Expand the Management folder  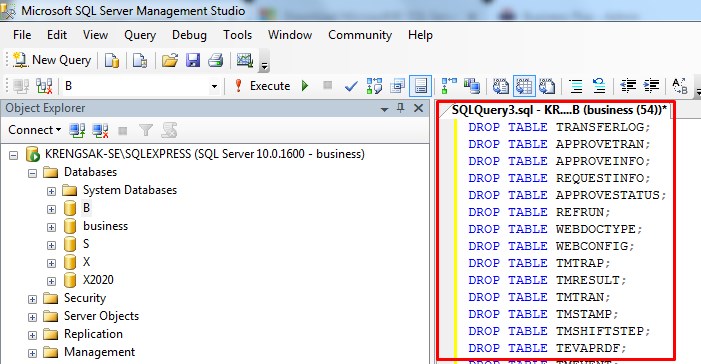coord(32,353)
